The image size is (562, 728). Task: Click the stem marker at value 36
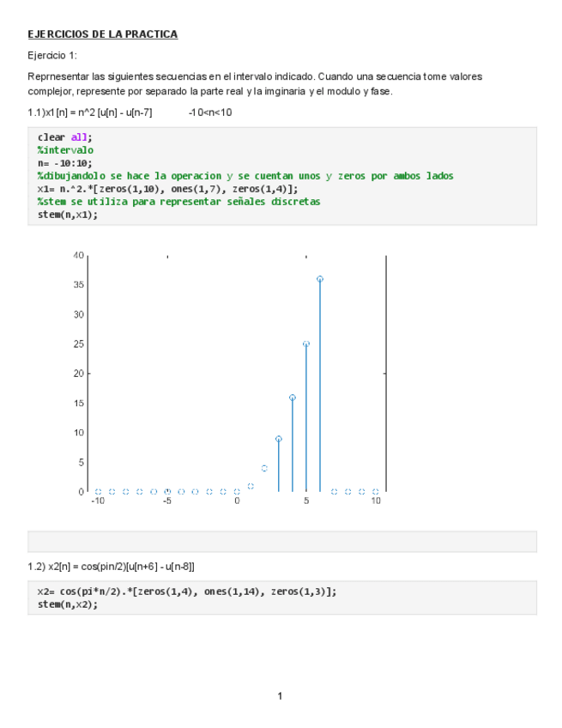320,279
